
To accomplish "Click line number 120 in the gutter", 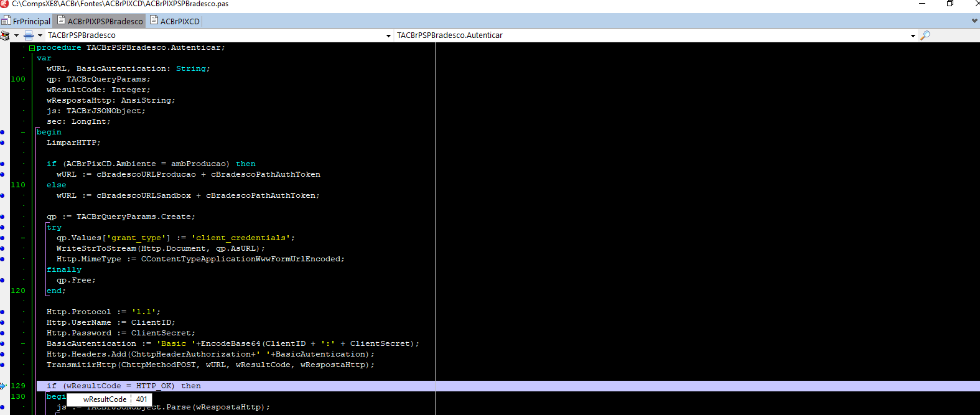I will pyautogui.click(x=18, y=291).
